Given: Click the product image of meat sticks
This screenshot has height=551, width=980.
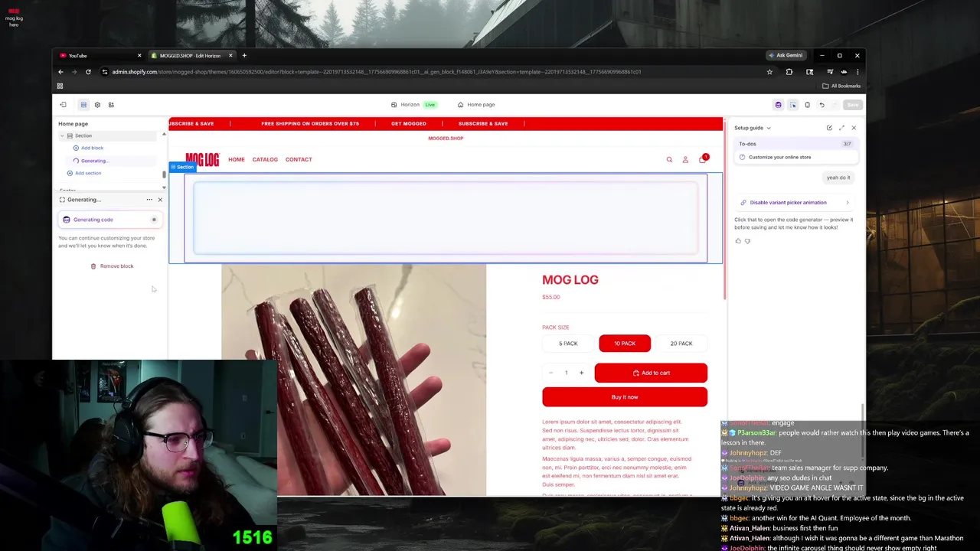Looking at the screenshot, I should pos(354,380).
